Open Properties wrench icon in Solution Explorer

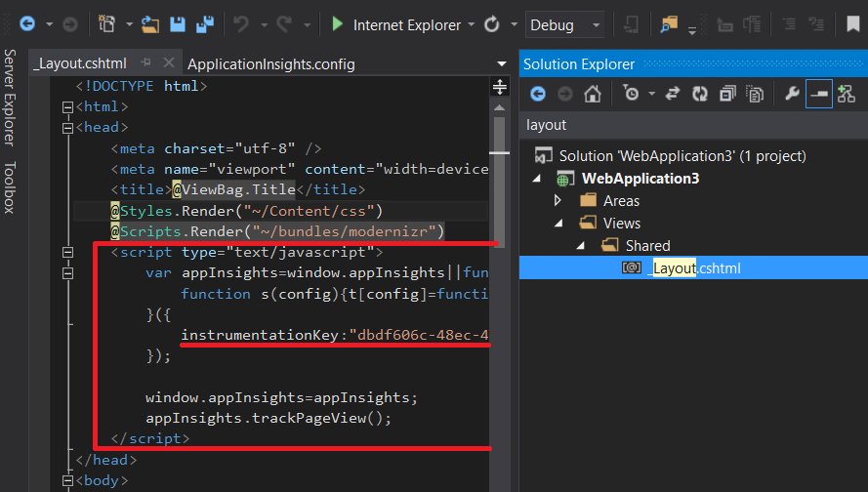tap(792, 93)
